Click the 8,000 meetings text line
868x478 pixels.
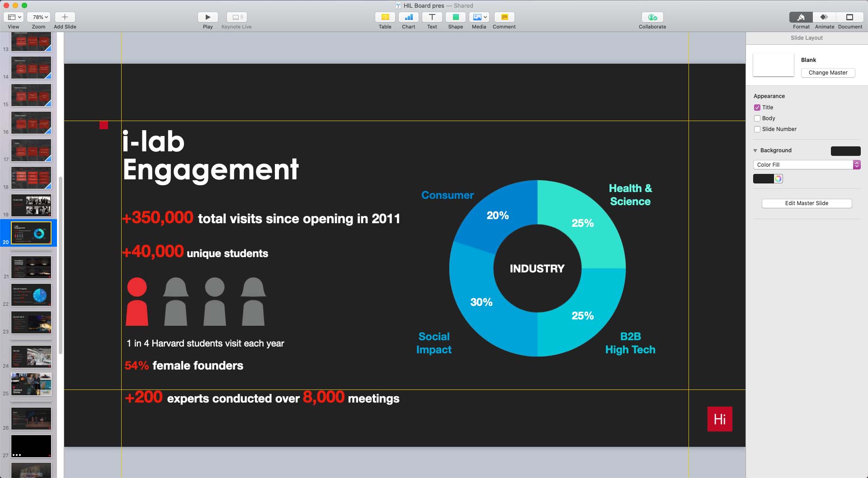click(x=262, y=398)
